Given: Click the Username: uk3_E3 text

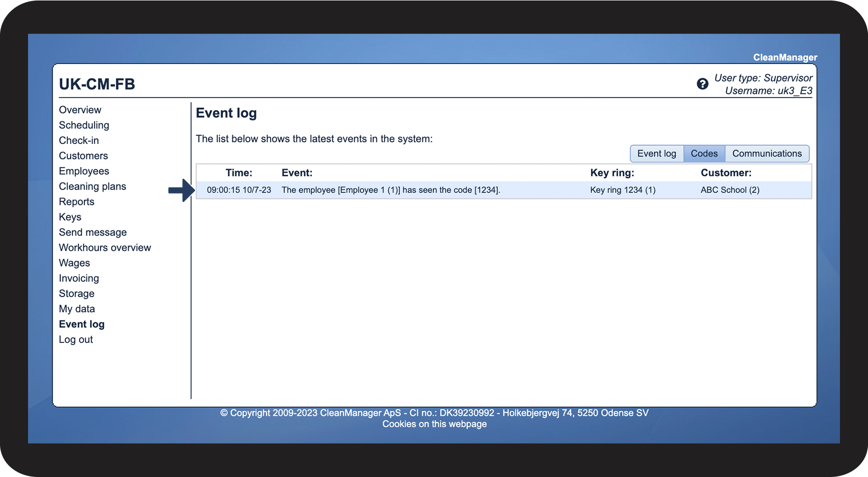Looking at the screenshot, I should [769, 91].
